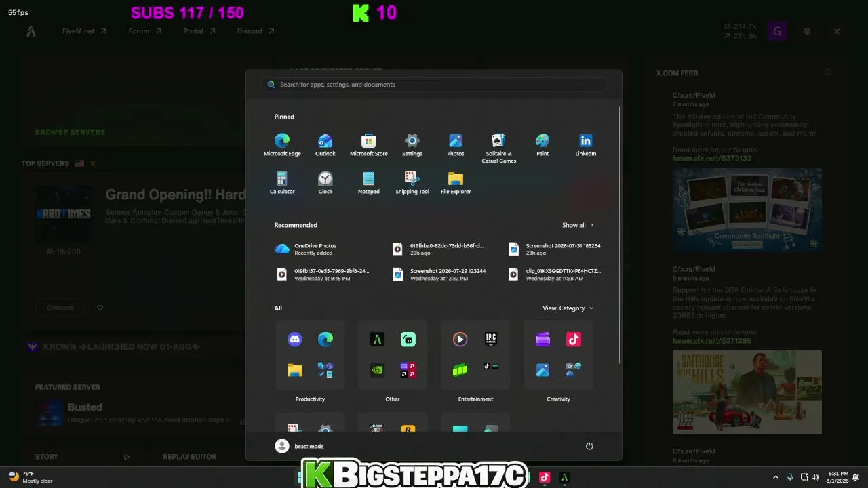Launch Epic Games from the Entertainment category
The width and height of the screenshot is (868, 488).
tap(491, 340)
